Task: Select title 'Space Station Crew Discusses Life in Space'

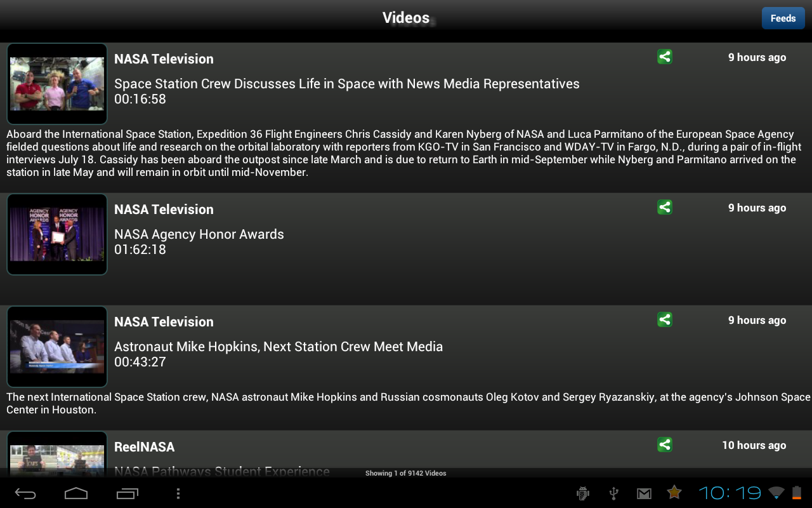Action: click(347, 84)
